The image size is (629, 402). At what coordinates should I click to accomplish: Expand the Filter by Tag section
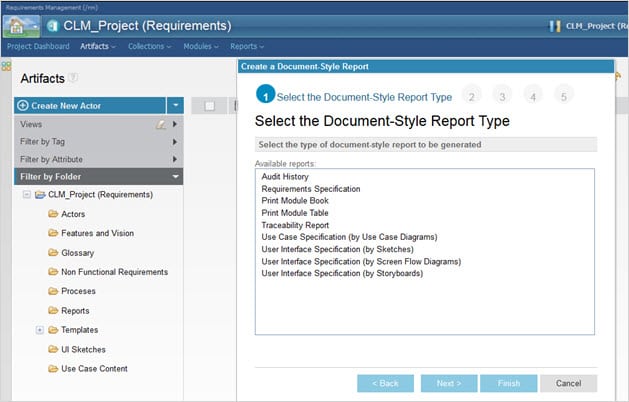[175, 142]
